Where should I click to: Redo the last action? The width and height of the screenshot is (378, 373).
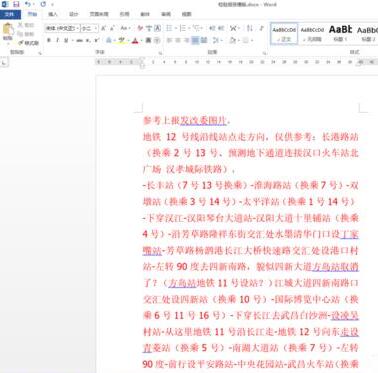coord(43,4)
